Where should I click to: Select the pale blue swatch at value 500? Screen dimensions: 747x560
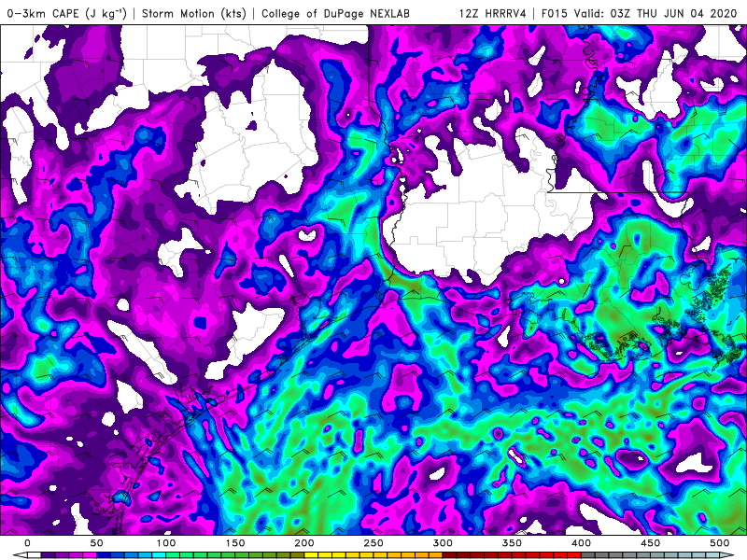pyautogui.click(x=712, y=555)
